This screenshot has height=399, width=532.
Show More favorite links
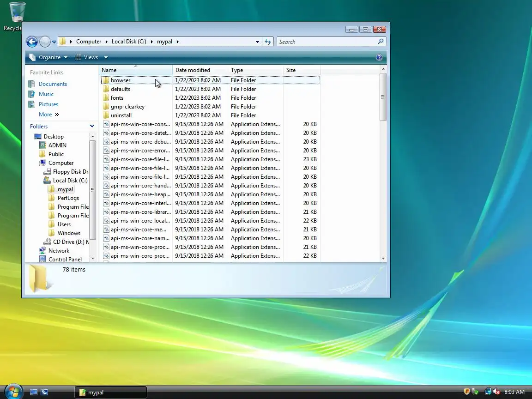pos(48,115)
